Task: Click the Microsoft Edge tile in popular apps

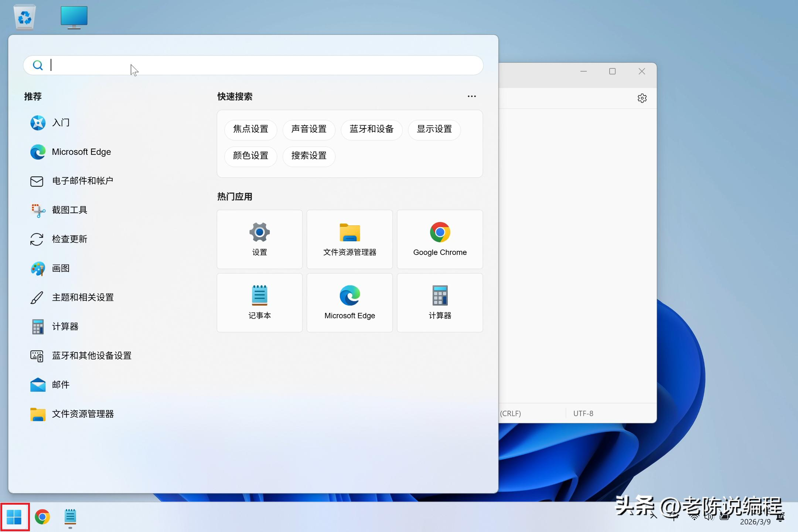Action: click(x=349, y=303)
